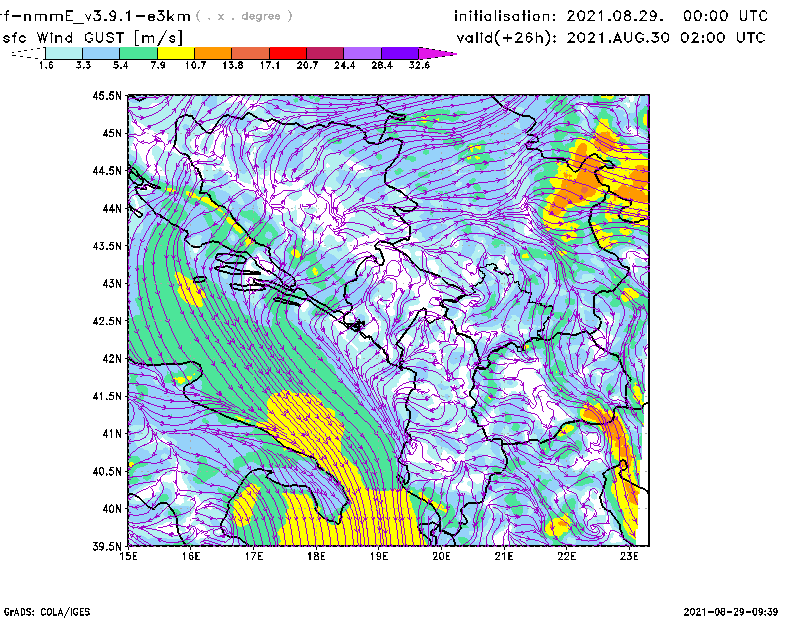Click the '16E' longitude axis label
The width and height of the screenshot is (800, 618).
(191, 556)
